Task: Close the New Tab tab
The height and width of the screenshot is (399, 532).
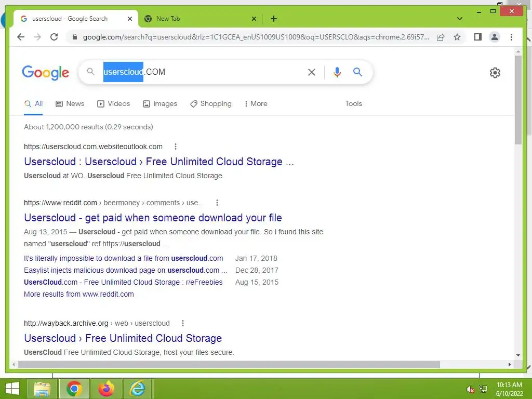Action: [254, 19]
